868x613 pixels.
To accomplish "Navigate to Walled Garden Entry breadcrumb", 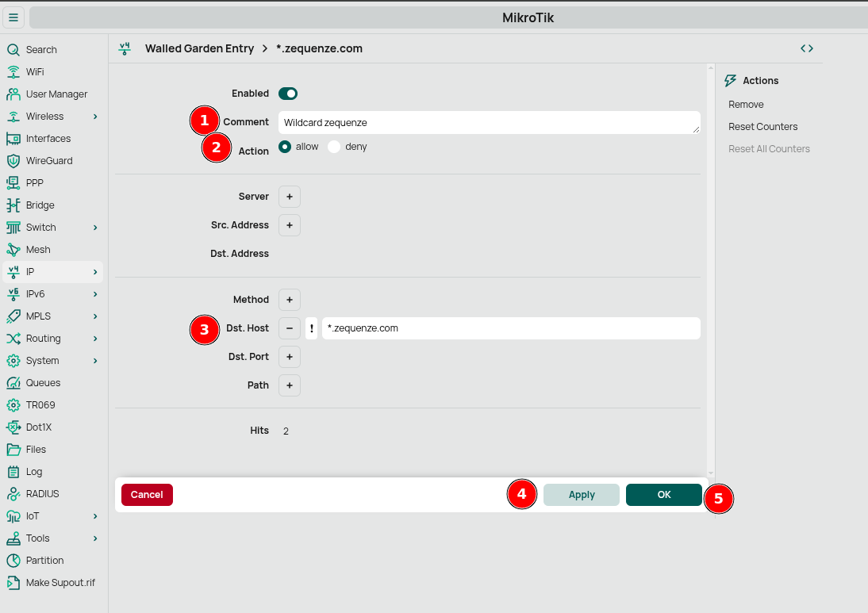I will (199, 48).
